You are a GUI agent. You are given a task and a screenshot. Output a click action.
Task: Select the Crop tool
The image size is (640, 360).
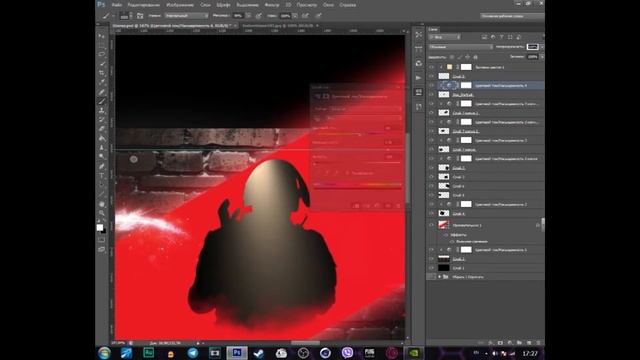pyautogui.click(x=102, y=73)
